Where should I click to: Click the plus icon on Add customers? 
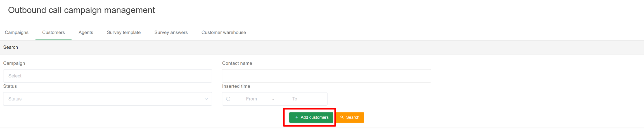297,117
